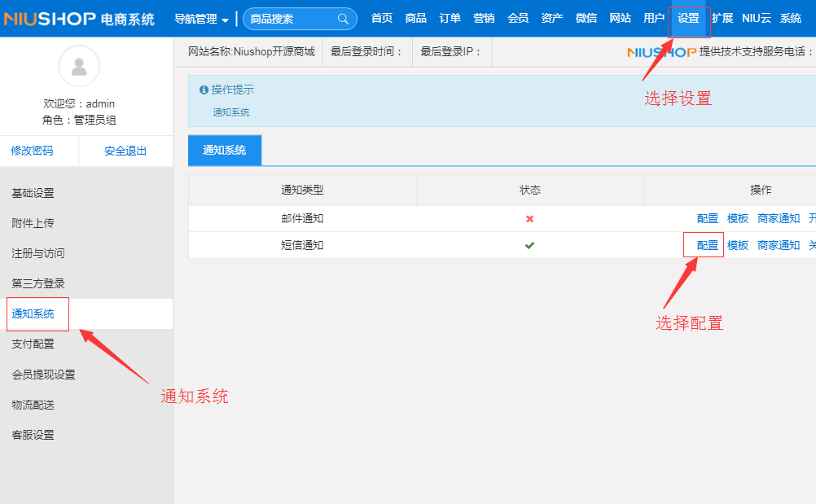
Task: Select 基础设置 in the left sidebar
Action: point(33,193)
